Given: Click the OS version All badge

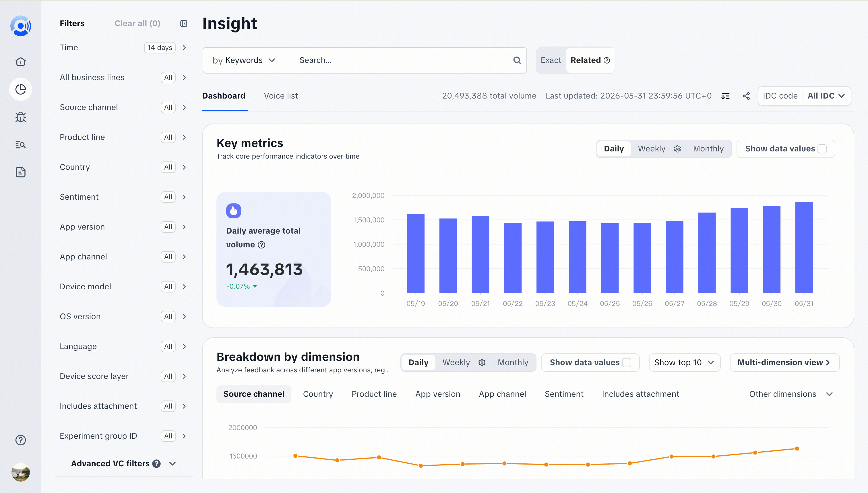Looking at the screenshot, I should [x=168, y=317].
